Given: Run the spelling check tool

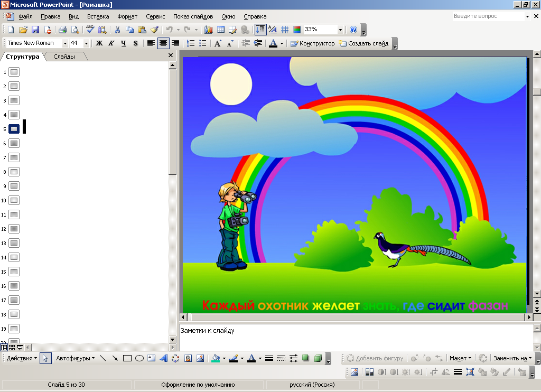Looking at the screenshot, I should 90,30.
